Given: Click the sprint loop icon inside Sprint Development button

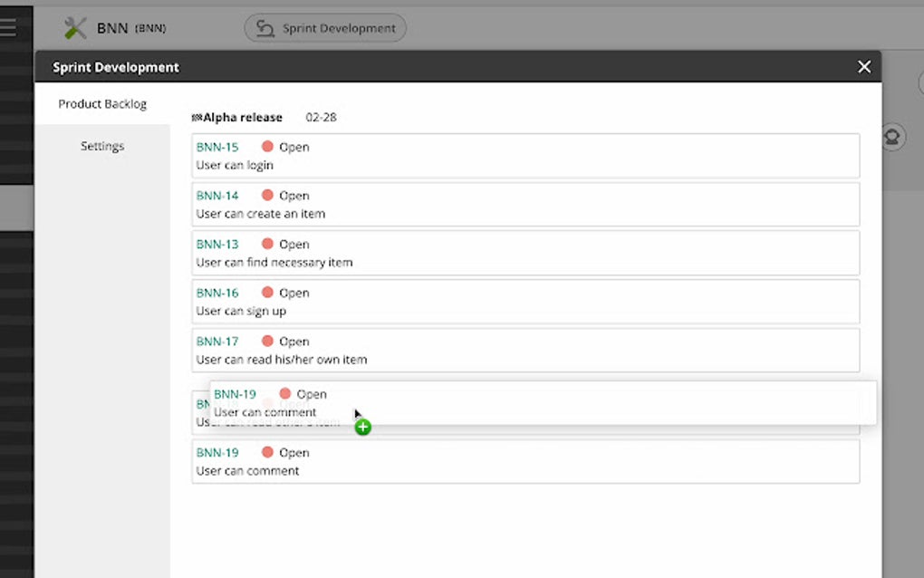Looking at the screenshot, I should [x=264, y=28].
